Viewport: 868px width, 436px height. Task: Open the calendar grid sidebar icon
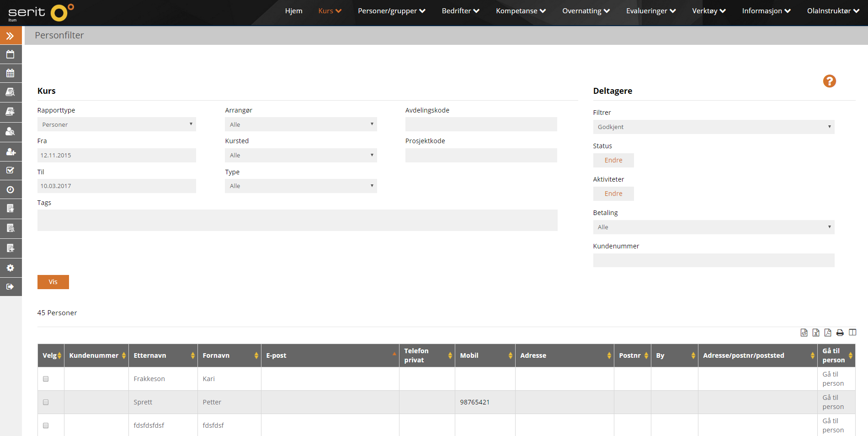[11, 73]
